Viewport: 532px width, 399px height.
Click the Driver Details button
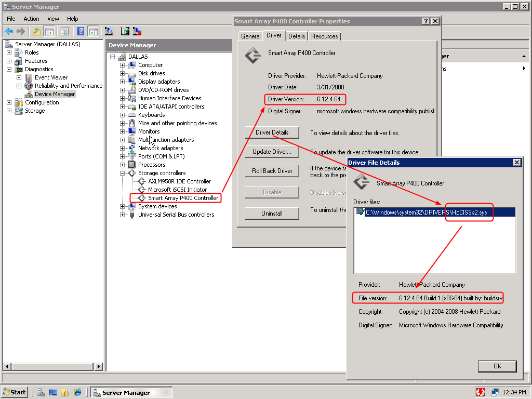point(272,132)
